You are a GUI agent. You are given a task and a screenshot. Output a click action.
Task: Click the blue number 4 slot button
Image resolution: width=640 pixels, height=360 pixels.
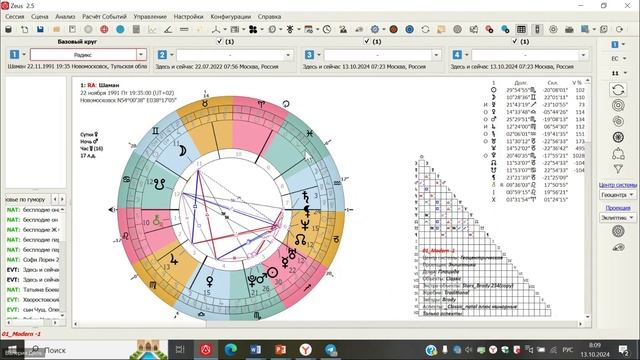click(x=457, y=55)
